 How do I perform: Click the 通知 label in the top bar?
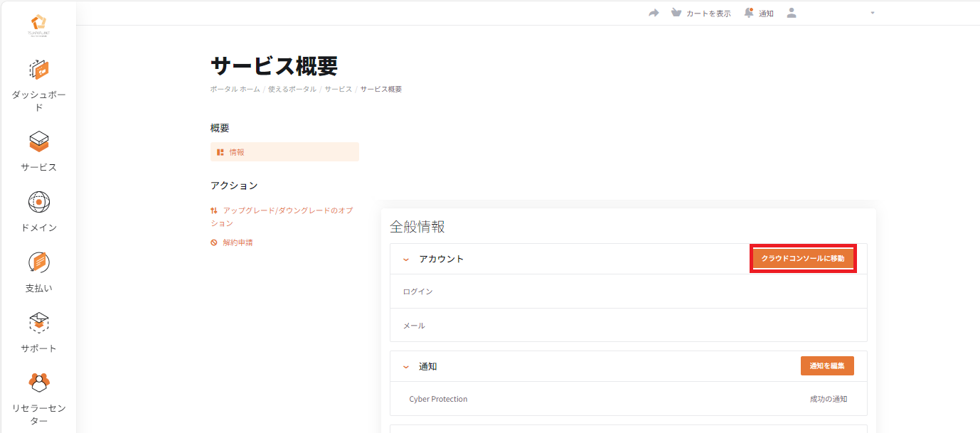tap(766, 14)
